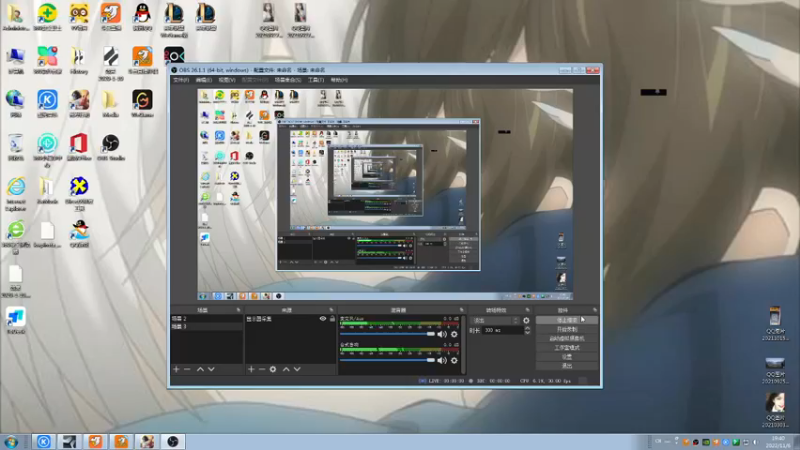The height and width of the screenshot is (450, 800).
Task: Pop out the Controls dock panel
Action: click(595, 310)
